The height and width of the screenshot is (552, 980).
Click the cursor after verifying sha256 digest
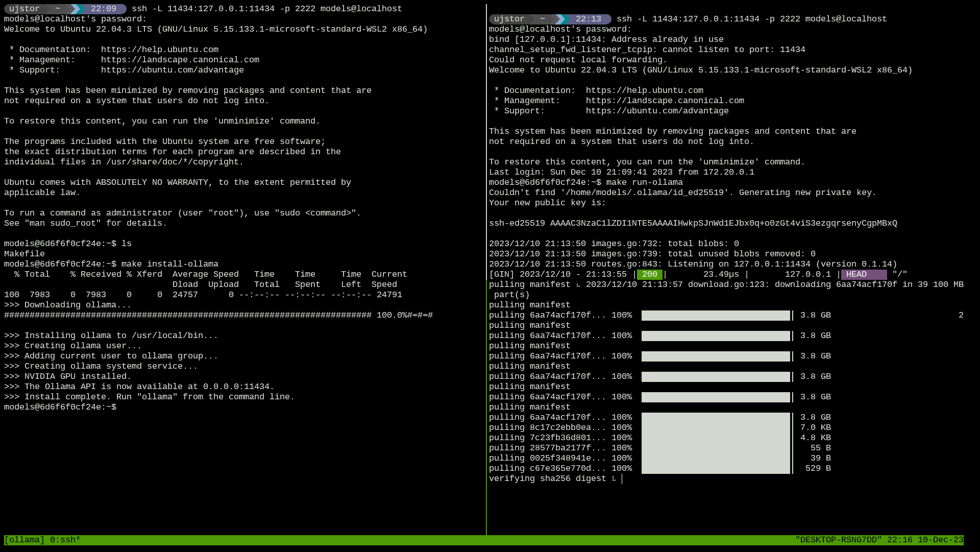[x=622, y=478]
